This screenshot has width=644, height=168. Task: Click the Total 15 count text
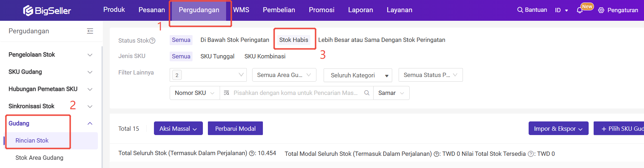click(x=129, y=129)
